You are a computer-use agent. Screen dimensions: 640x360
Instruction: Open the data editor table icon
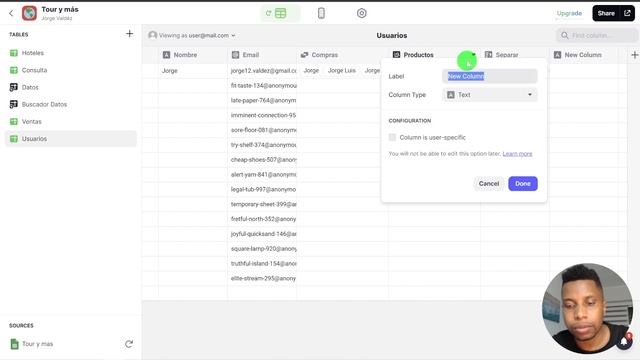pyautogui.click(x=280, y=13)
